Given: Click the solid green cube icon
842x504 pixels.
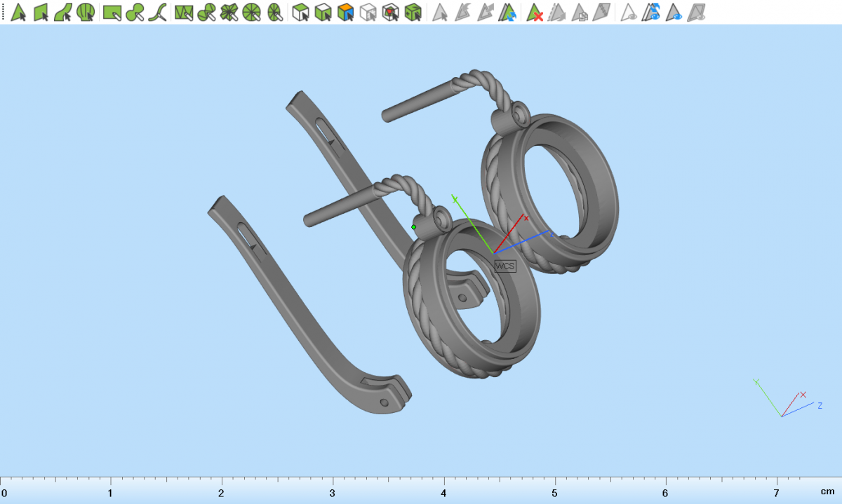Looking at the screenshot, I should (413, 12).
